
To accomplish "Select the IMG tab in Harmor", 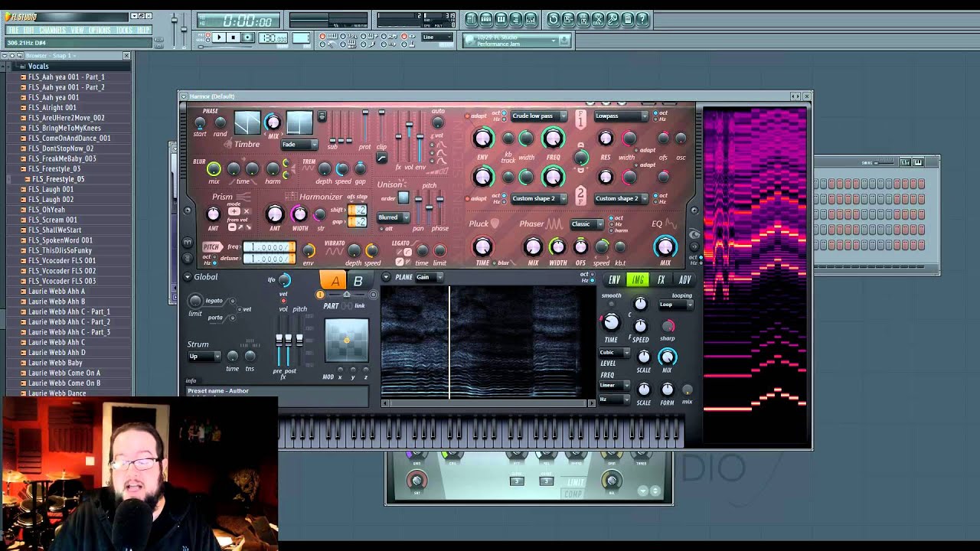I will tap(638, 280).
